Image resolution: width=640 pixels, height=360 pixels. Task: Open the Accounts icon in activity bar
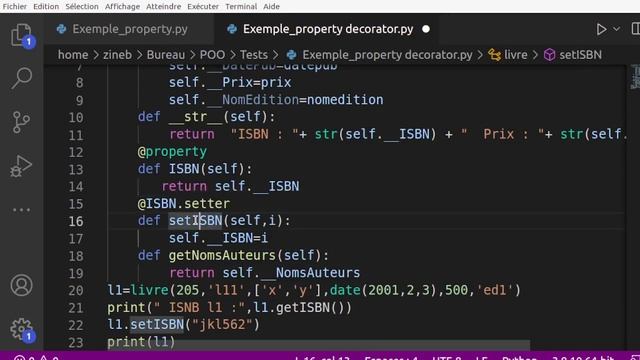[21, 285]
